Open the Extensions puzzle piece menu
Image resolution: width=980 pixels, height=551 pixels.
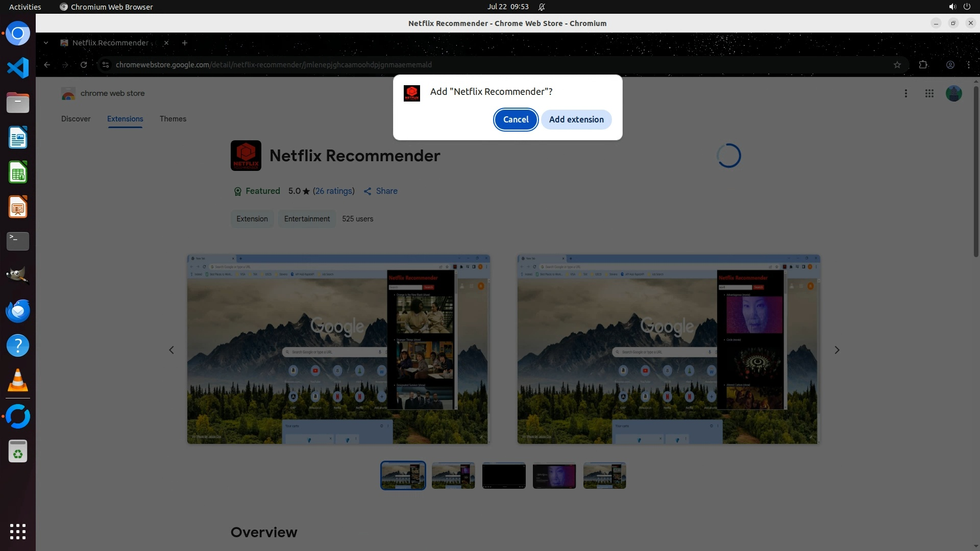[x=923, y=65]
